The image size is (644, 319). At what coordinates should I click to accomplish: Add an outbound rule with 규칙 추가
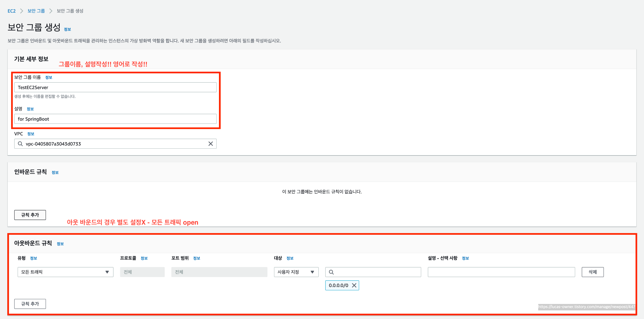click(30, 304)
